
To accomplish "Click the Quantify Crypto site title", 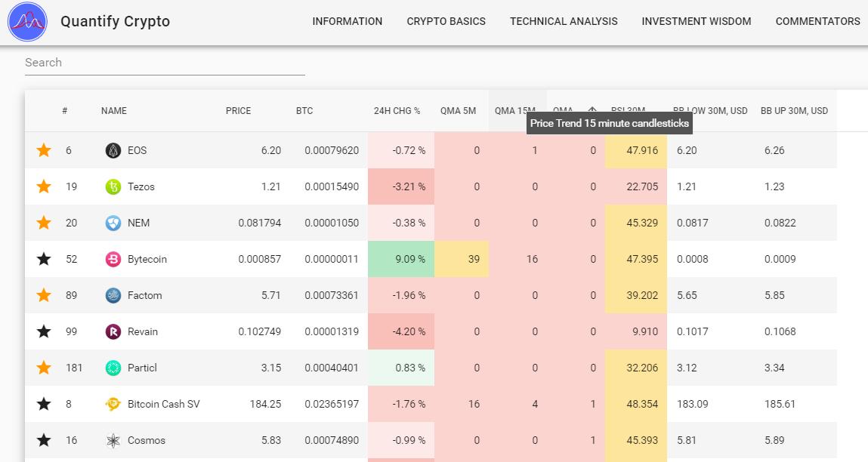I will pyautogui.click(x=115, y=22).
